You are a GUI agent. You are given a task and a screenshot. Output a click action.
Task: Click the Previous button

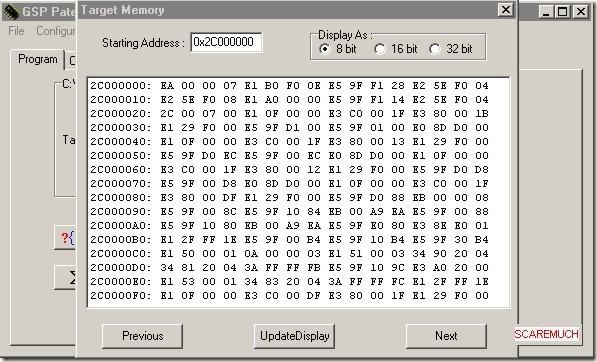pyautogui.click(x=142, y=336)
